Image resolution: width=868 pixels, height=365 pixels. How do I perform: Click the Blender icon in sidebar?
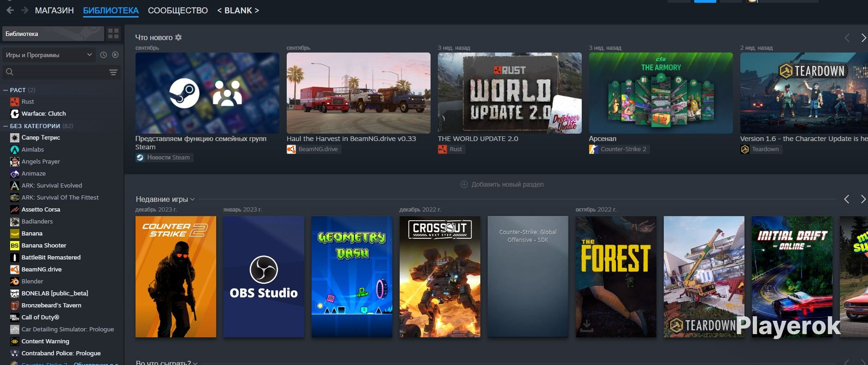pyautogui.click(x=15, y=282)
